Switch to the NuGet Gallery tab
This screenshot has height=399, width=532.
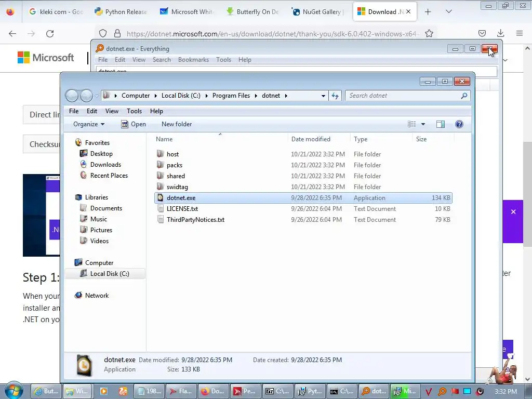317,11
